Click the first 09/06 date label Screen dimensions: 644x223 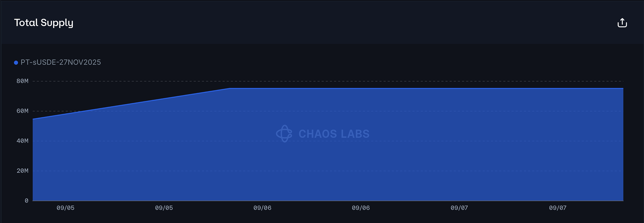[262, 208]
